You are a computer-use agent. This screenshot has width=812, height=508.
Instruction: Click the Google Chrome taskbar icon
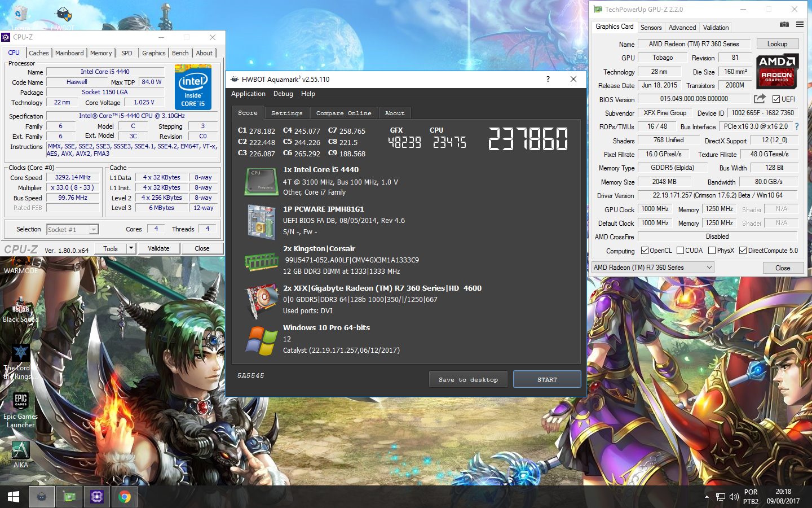pyautogui.click(x=125, y=497)
